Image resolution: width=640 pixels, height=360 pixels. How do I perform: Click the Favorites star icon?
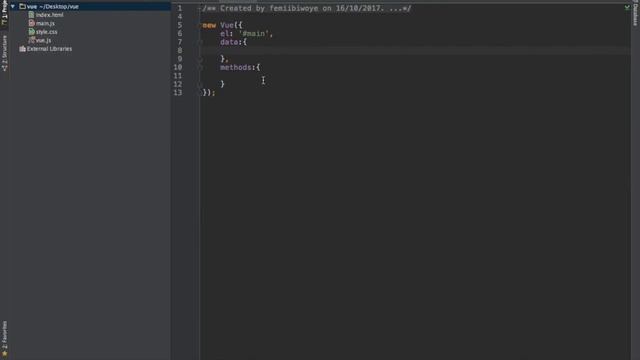(4, 353)
